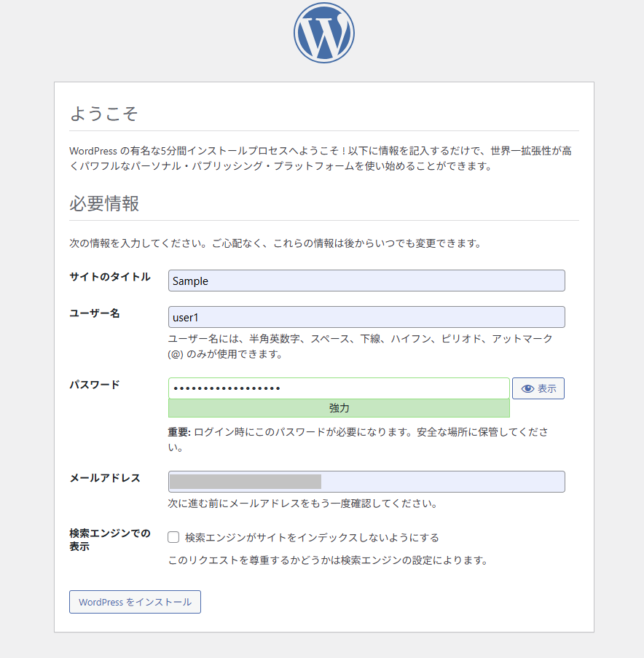Click the メールアドレス field label
Screen dimensions: 644x658
(105, 478)
